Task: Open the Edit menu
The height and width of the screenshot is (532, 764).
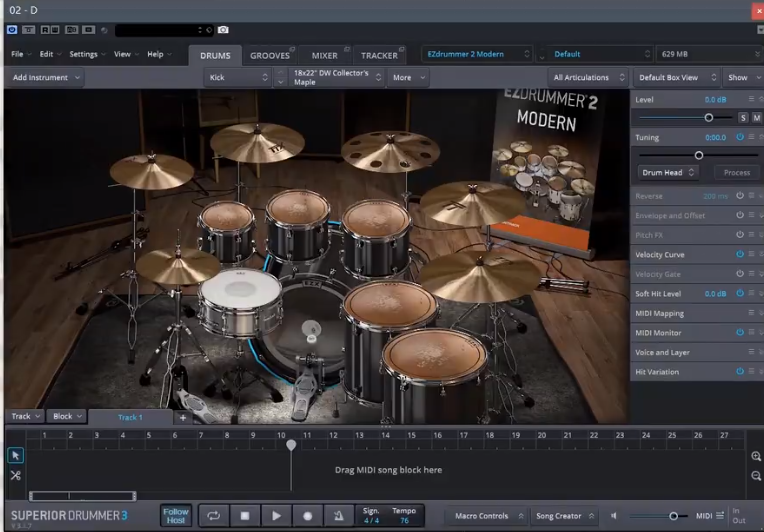Action: (50, 54)
